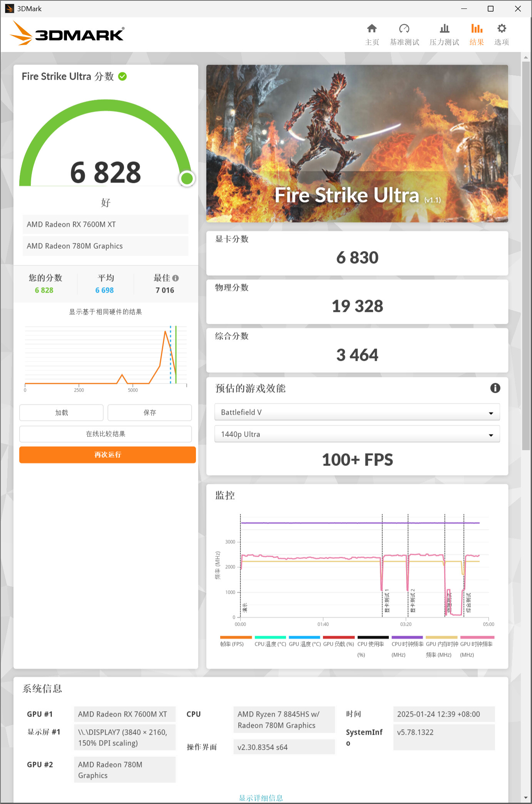
Task: Open the Options (选项) gear icon
Action: click(502, 29)
